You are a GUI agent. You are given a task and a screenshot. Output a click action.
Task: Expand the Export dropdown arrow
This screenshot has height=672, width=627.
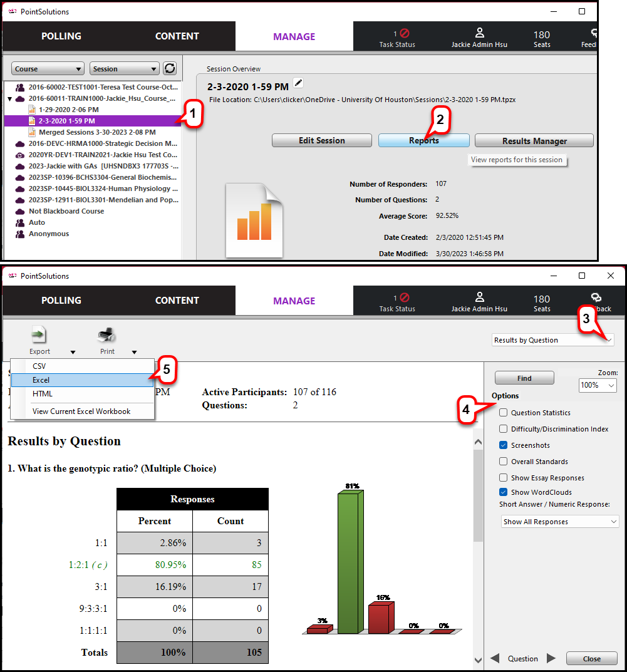point(73,353)
